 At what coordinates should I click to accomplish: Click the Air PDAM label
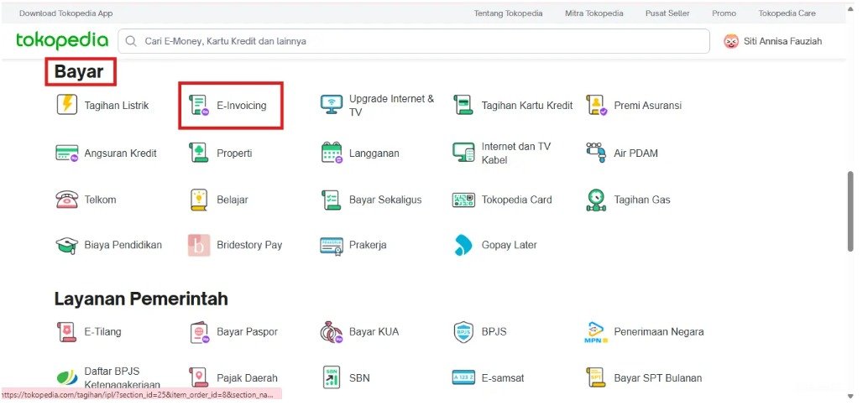pyautogui.click(x=635, y=153)
